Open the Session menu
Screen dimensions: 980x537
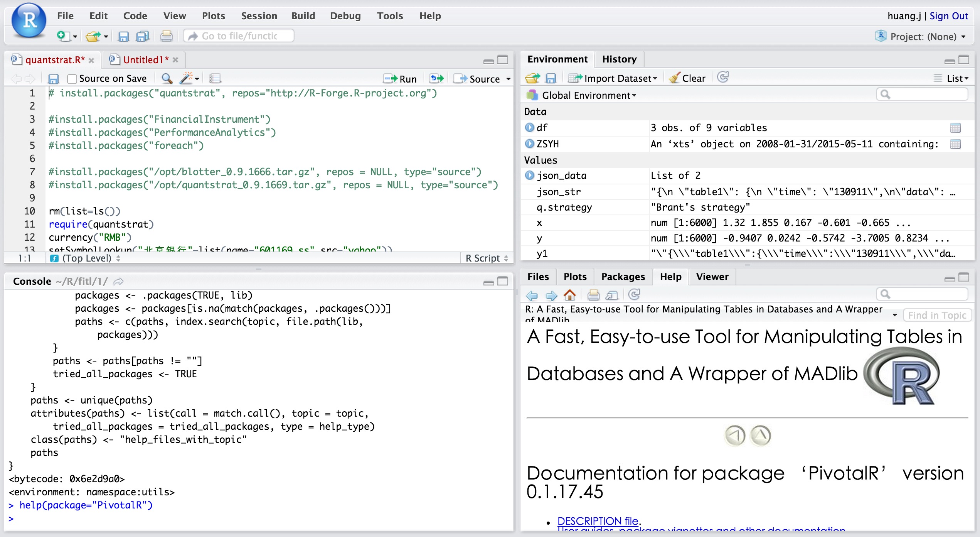pos(259,16)
